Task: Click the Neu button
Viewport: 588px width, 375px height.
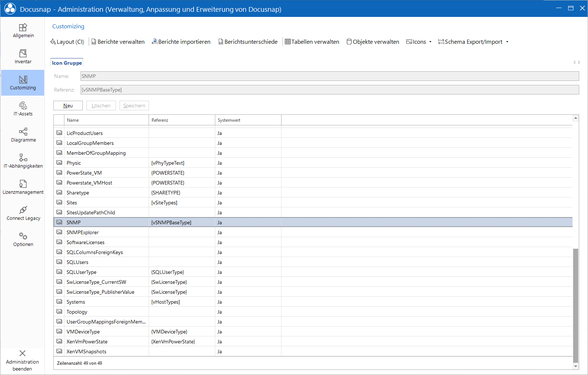Action: (68, 106)
